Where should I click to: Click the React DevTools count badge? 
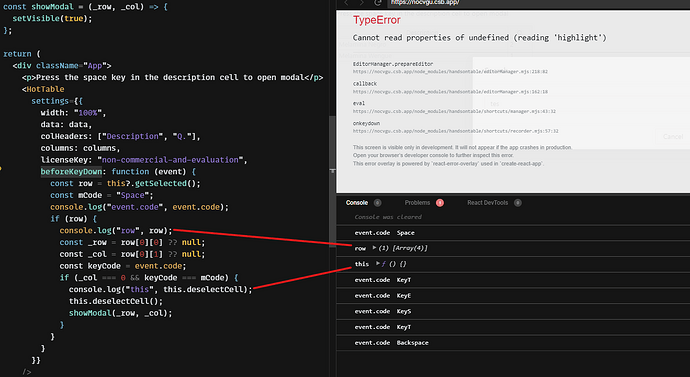click(x=518, y=203)
